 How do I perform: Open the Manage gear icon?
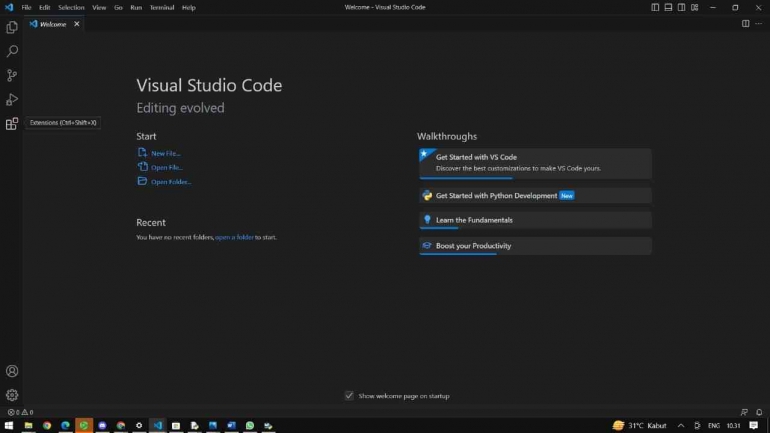(12, 395)
